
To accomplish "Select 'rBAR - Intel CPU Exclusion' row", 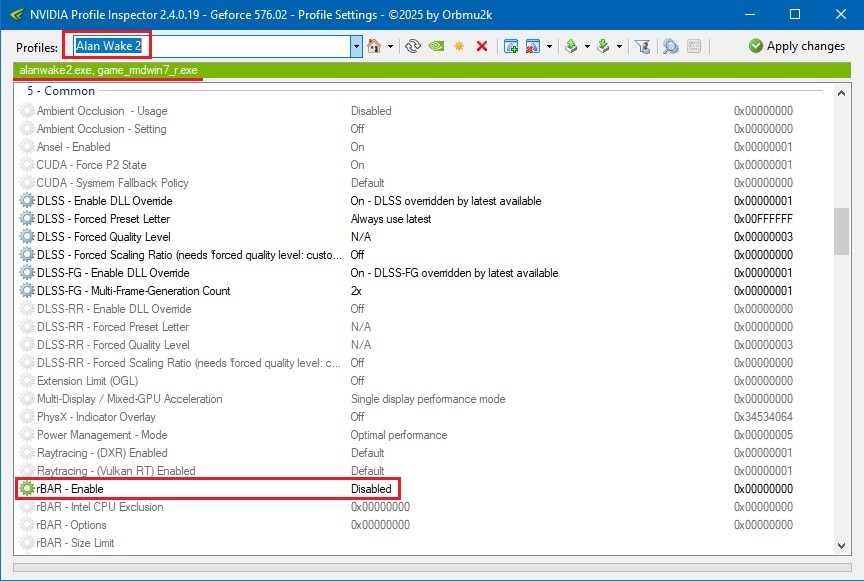I will click(424, 507).
